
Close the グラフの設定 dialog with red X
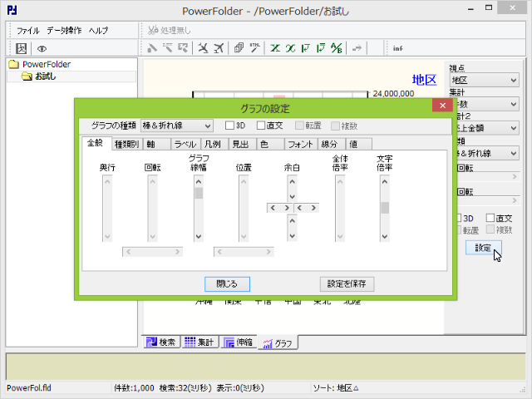point(442,106)
